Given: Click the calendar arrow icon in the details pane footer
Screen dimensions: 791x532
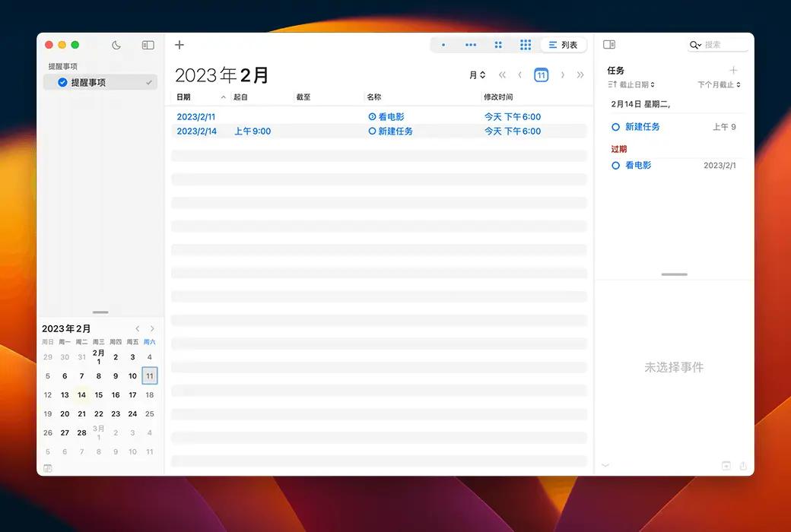Looking at the screenshot, I should (726, 466).
